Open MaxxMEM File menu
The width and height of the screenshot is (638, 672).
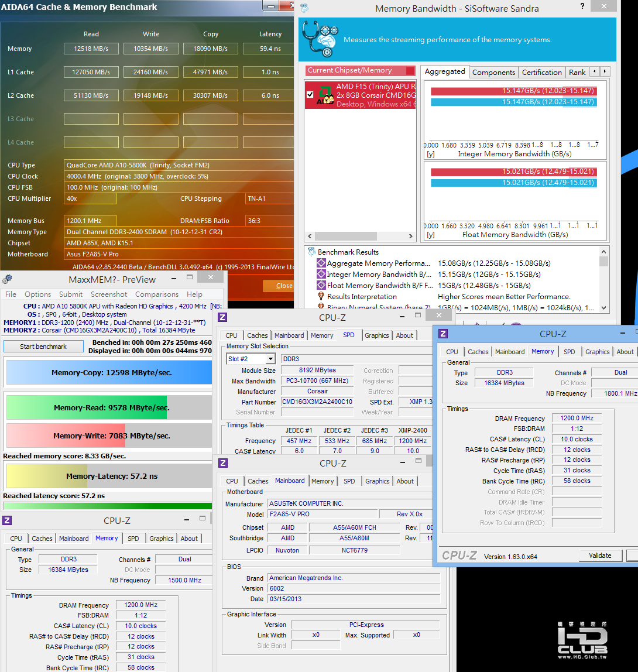coord(11,294)
